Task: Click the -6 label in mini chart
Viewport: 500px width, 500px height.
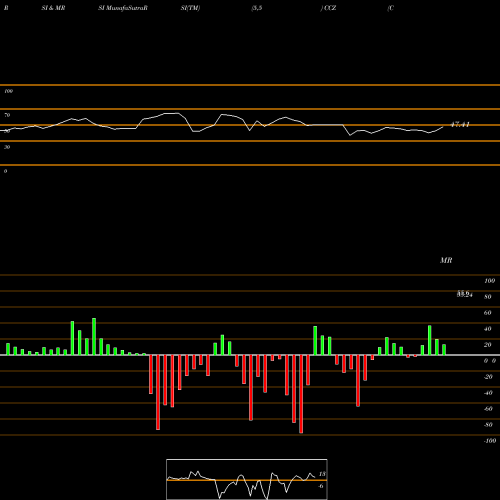Action: [x=321, y=486]
